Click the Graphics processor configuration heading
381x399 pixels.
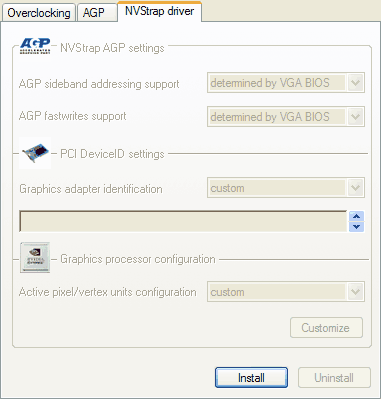[138, 259]
